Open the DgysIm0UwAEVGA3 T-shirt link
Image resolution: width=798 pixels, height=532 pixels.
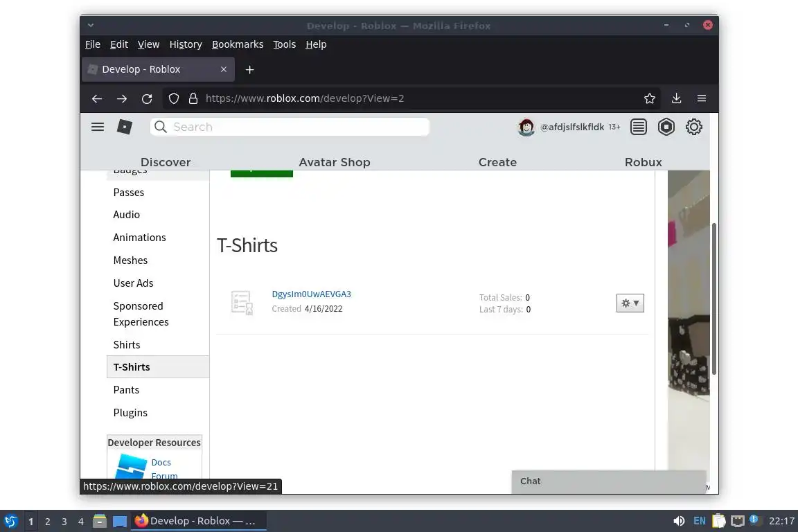(x=312, y=294)
